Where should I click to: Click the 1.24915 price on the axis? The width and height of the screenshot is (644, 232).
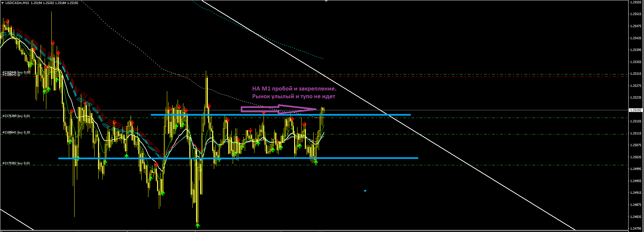tap(636, 192)
